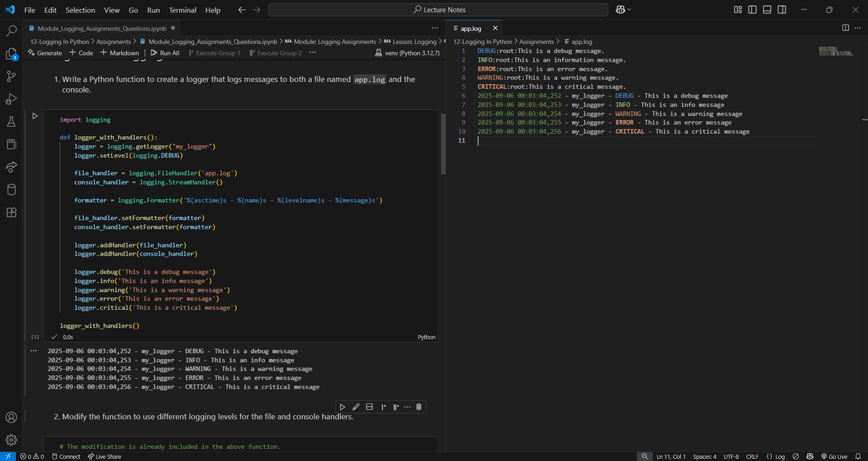The image size is (868, 461).
Task: Click Live Share in status bar
Action: 104,457
